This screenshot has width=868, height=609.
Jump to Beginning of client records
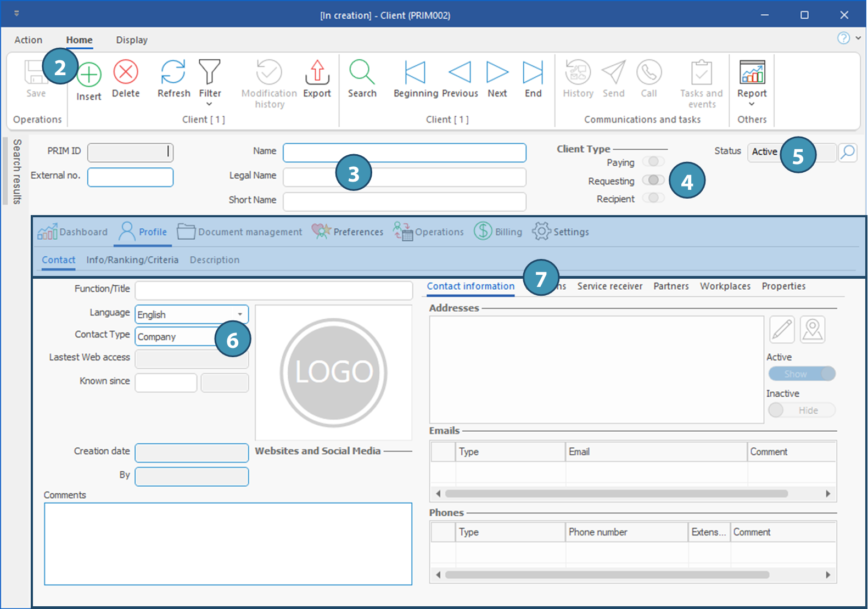[415, 72]
